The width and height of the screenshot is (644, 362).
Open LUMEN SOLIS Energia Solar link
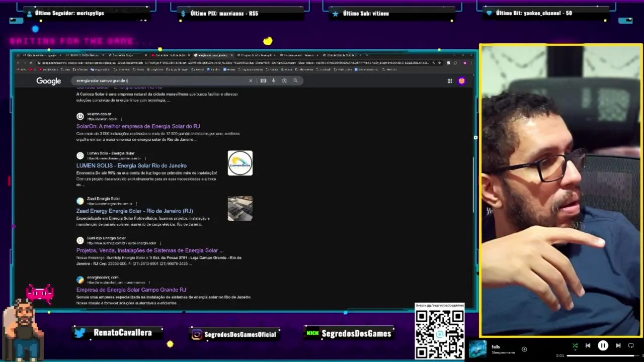(131, 165)
